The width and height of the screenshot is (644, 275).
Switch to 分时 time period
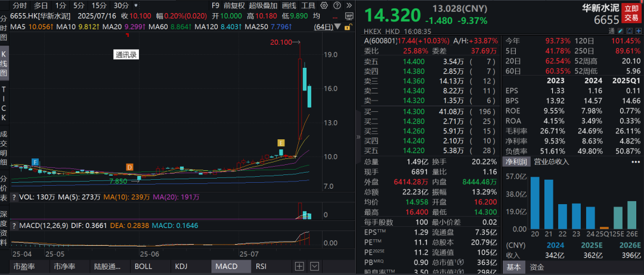coord(19,6)
